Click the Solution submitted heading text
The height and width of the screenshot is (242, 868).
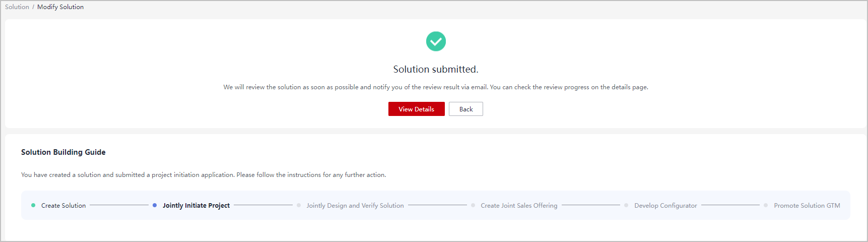point(436,69)
